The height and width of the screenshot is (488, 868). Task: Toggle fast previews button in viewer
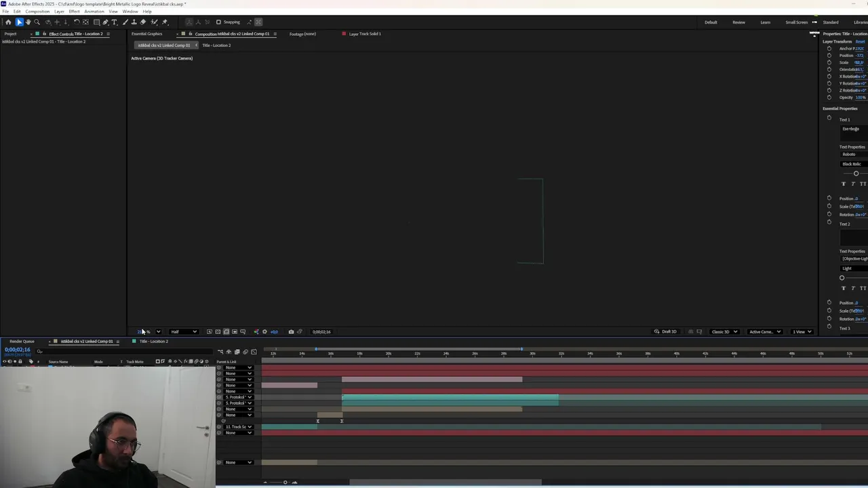tap(209, 331)
